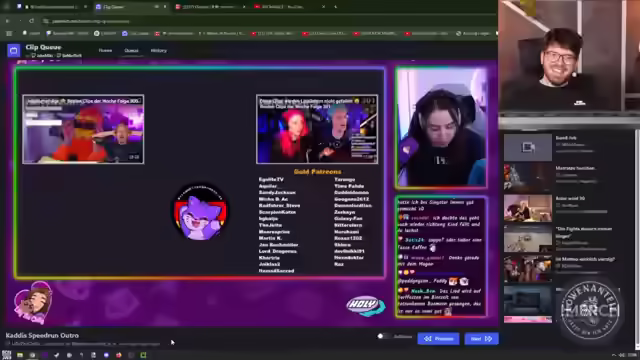The height and width of the screenshot is (360, 640).
Task: Open the apps grid in bookmarks bar
Action: 9,33
